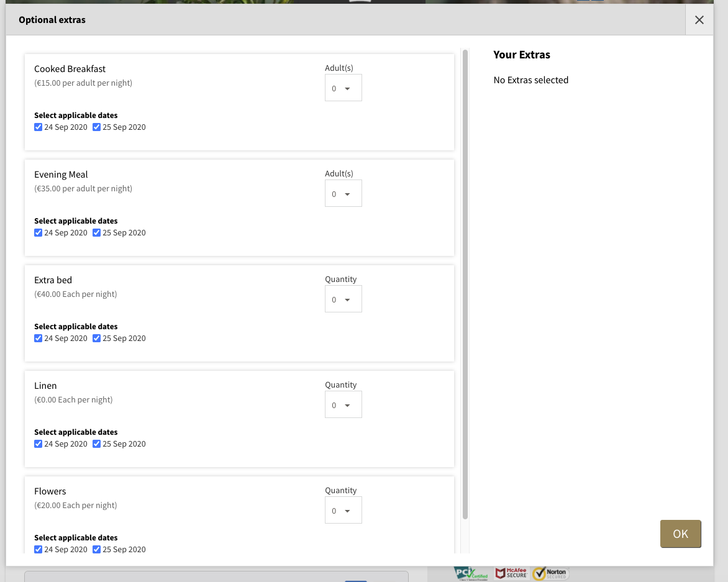Click '(€40.00 Each per night)' price text
Image resolution: width=728 pixels, height=582 pixels.
pos(76,294)
